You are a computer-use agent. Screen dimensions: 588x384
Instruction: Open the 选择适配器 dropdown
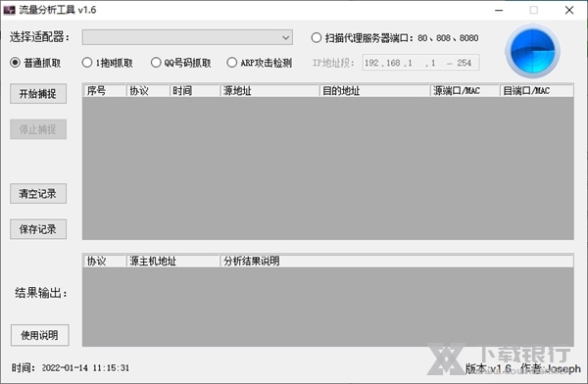[x=187, y=37]
